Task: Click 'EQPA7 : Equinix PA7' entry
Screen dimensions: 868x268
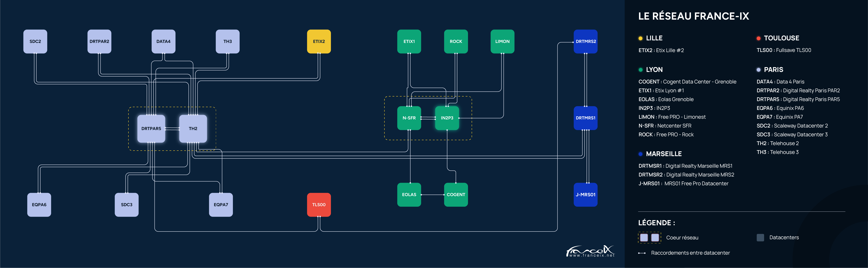Action: pyautogui.click(x=780, y=117)
